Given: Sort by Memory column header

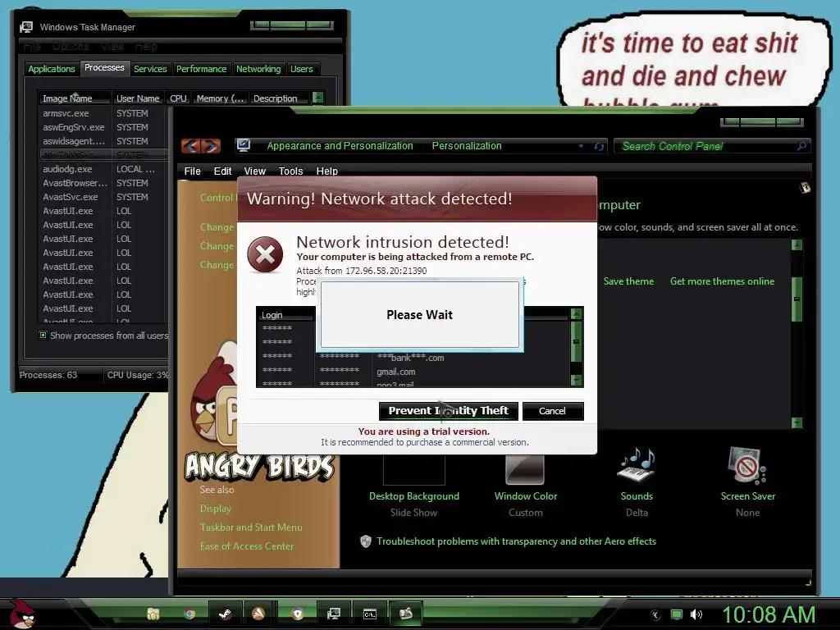Looking at the screenshot, I should (x=220, y=98).
